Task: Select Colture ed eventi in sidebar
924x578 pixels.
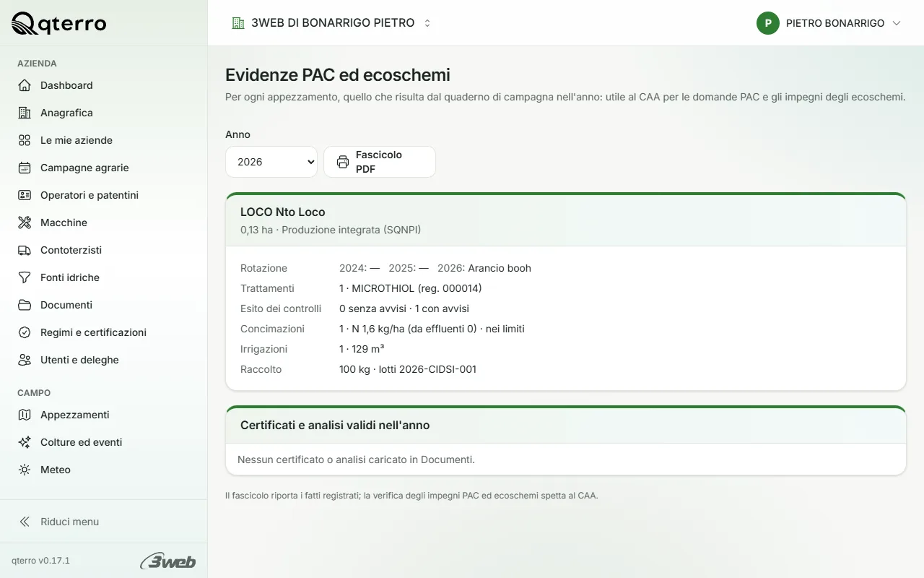Action: 103,442
